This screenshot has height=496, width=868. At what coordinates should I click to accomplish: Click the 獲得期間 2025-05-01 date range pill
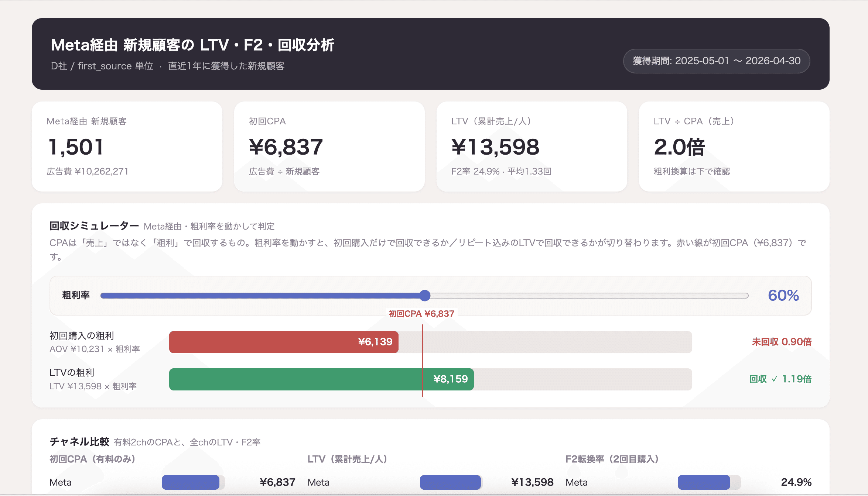tap(717, 61)
